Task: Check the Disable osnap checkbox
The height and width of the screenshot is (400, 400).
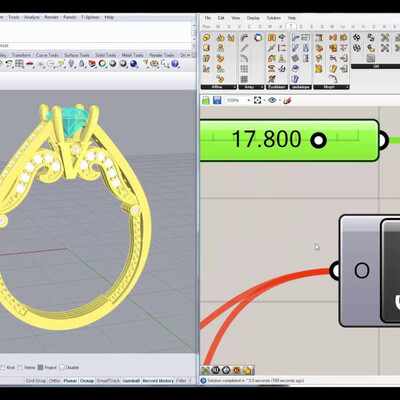Action: (62, 367)
